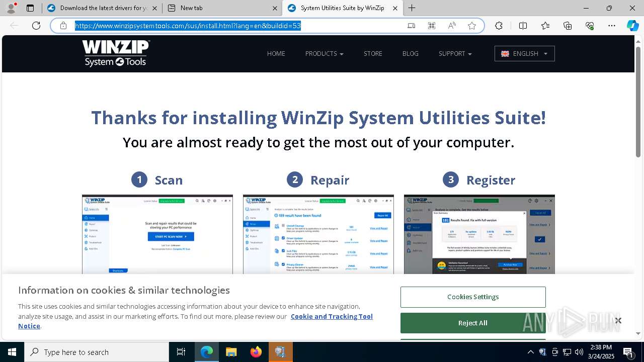Open Cookies Settings button
The image size is (644, 362).
tap(473, 297)
